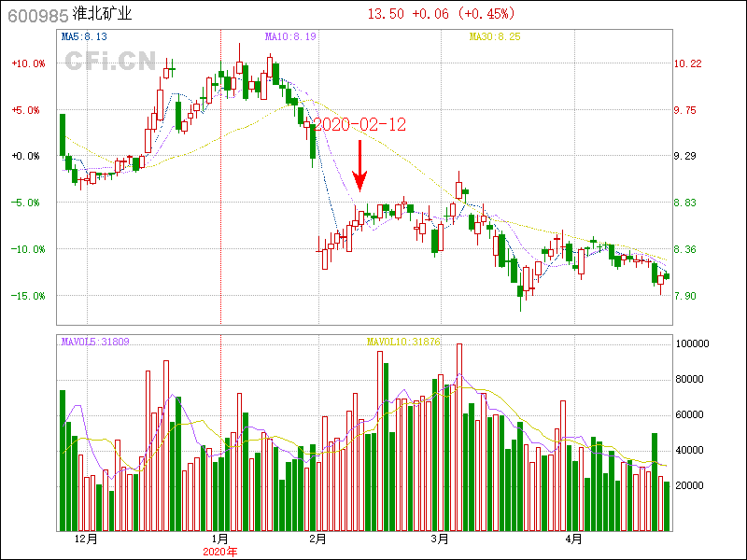Screen dimensions: 747x560
Task: Click the MAVOL10:31876 volume label
Action: click(403, 342)
